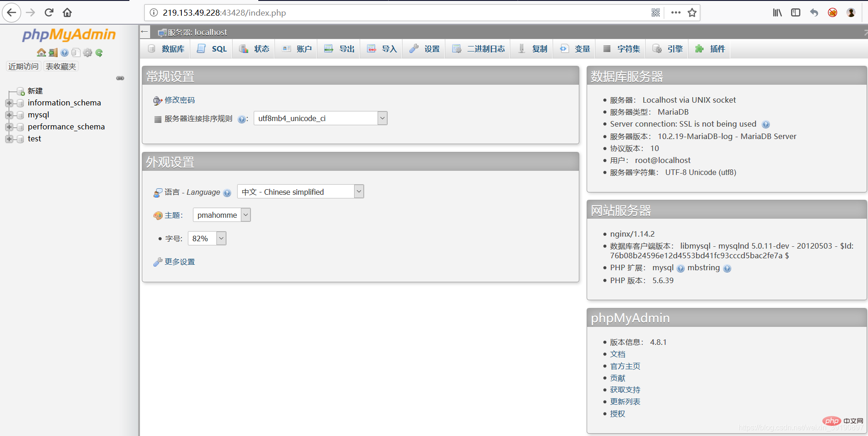Open the browser library icon
The image size is (868, 436).
click(x=777, y=12)
